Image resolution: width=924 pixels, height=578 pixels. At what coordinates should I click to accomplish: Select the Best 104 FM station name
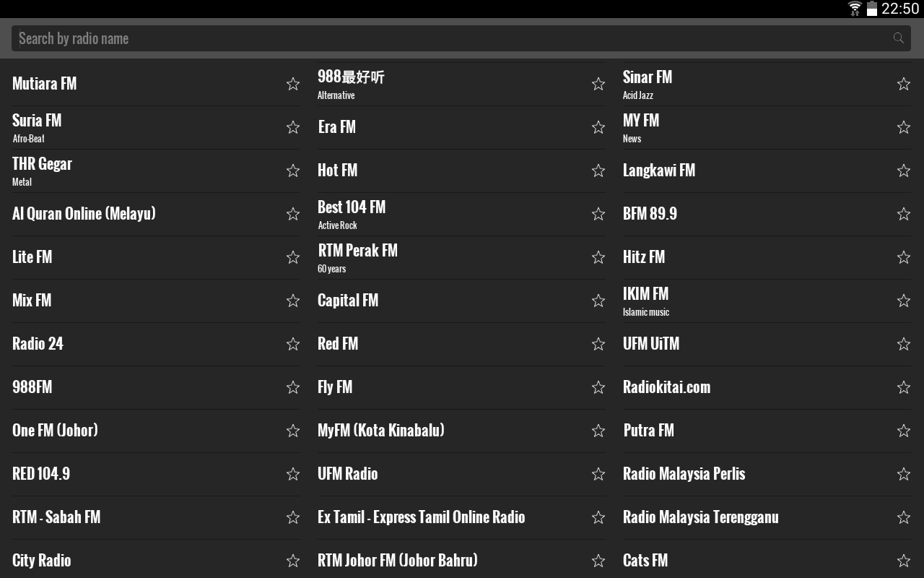pos(352,207)
